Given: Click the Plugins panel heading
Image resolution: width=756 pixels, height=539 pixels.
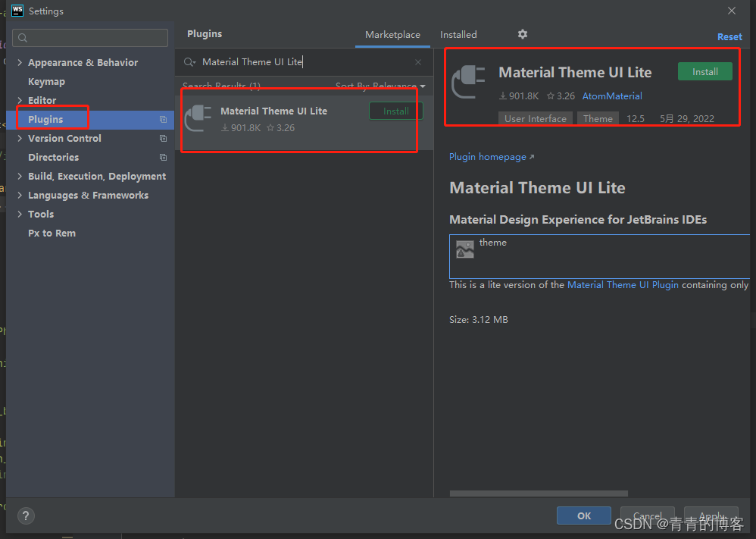Looking at the screenshot, I should [205, 34].
